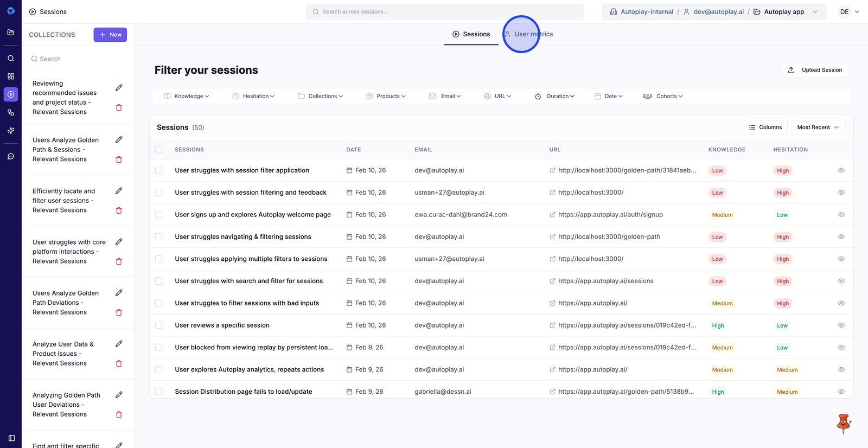Select the Sessions tab
Screen dimensions: 868x448
(x=471, y=34)
